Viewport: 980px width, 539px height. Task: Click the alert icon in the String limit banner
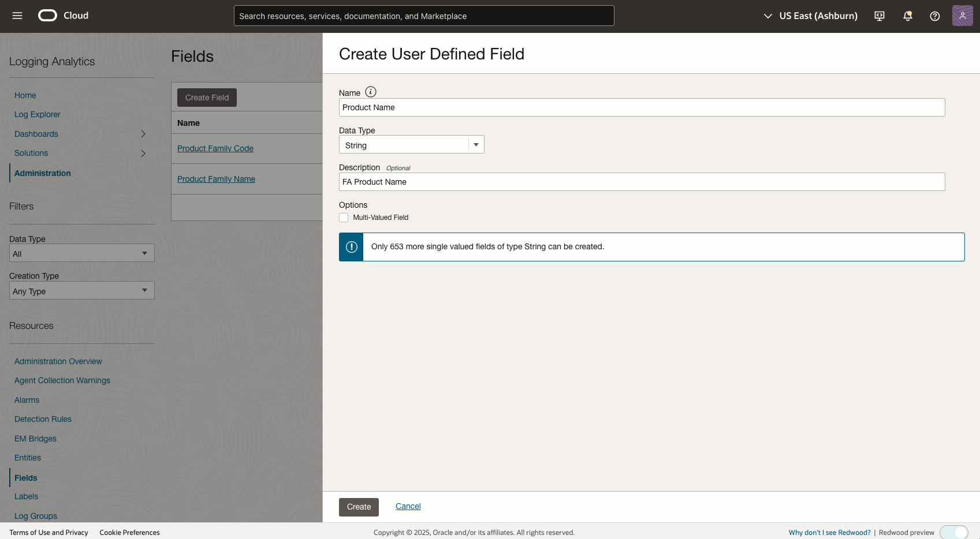[351, 246]
